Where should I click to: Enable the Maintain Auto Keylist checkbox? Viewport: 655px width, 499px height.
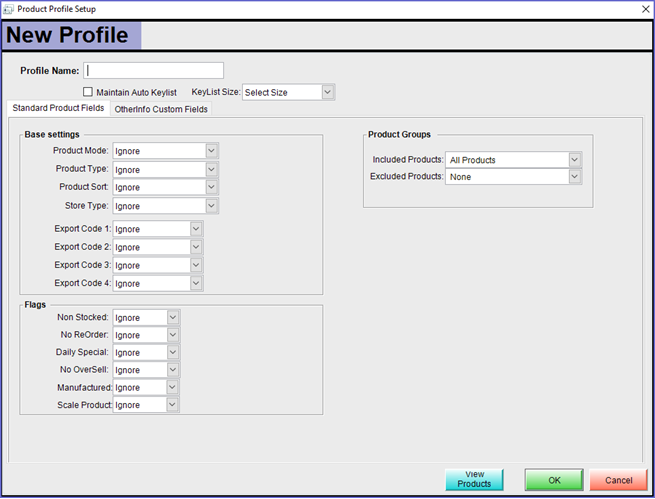point(88,92)
